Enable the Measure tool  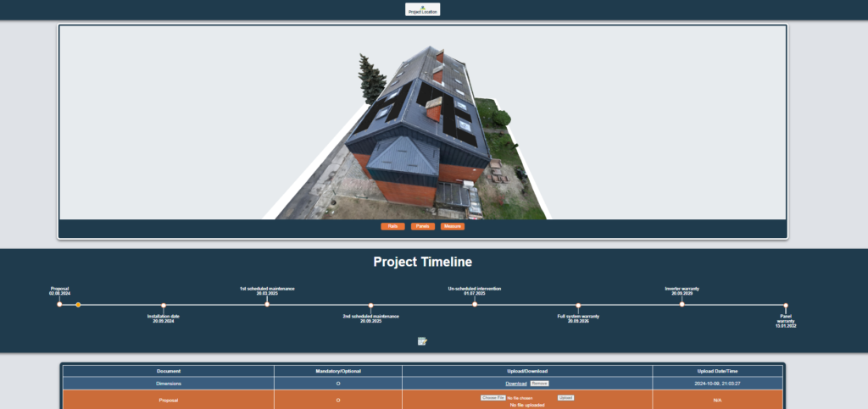pyautogui.click(x=452, y=226)
